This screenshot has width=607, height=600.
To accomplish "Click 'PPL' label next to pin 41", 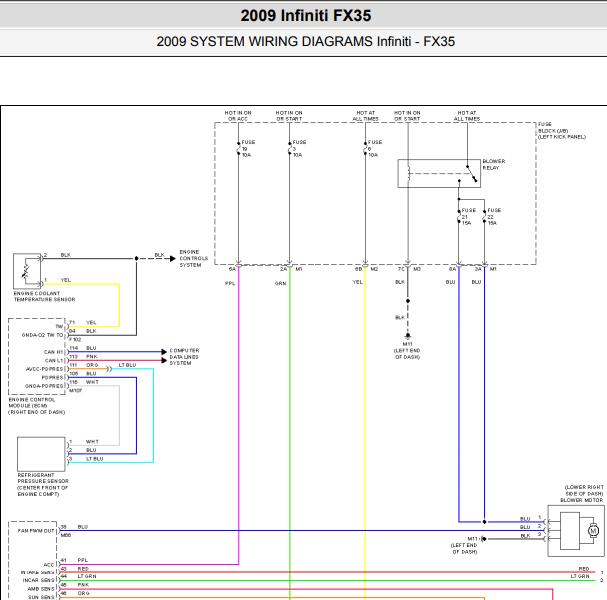I will pos(83,560).
